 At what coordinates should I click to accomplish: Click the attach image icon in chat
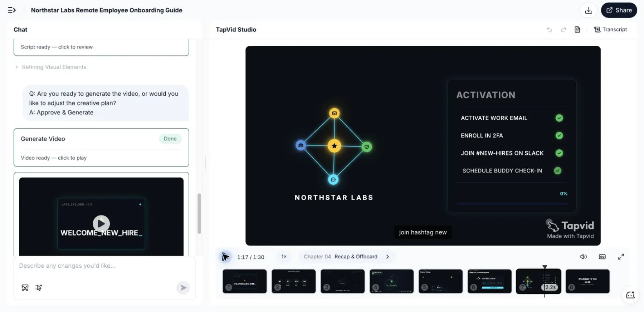pos(25,288)
